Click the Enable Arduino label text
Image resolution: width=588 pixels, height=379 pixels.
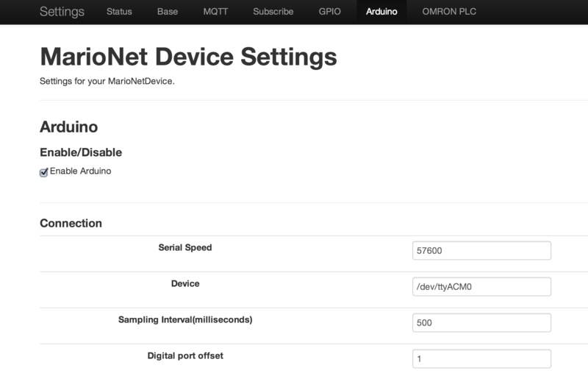[x=80, y=171]
